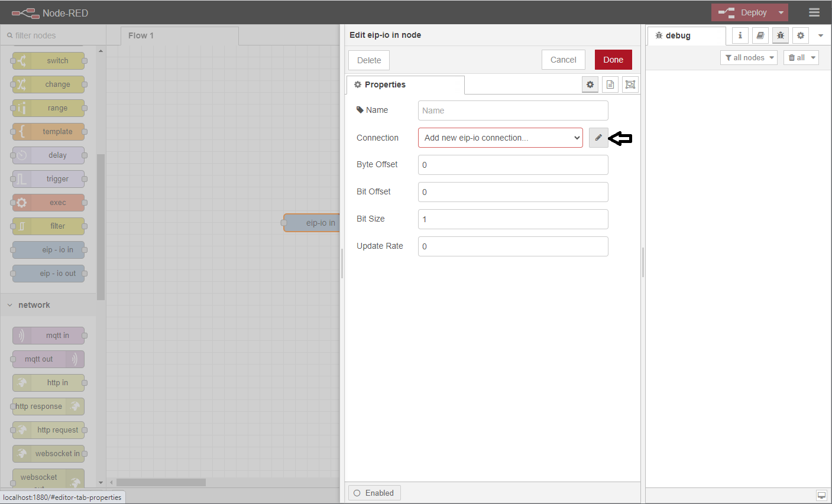
Task: Select the http response node
Action: click(x=48, y=407)
